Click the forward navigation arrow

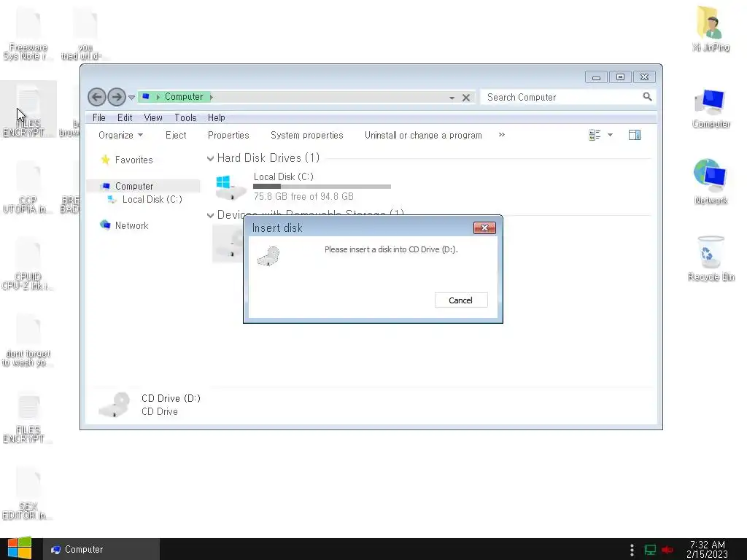(x=116, y=97)
